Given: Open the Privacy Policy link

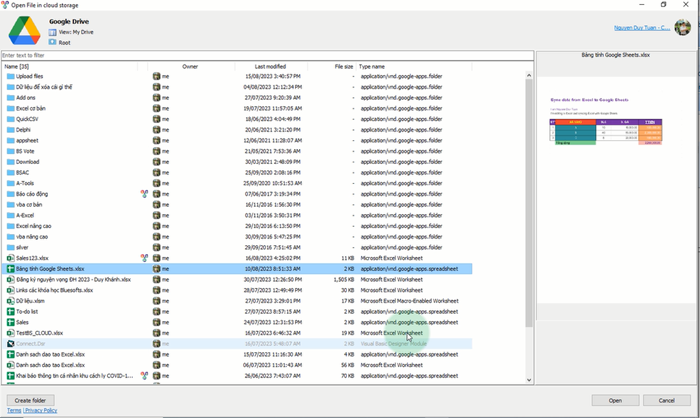Looking at the screenshot, I should (41, 410).
